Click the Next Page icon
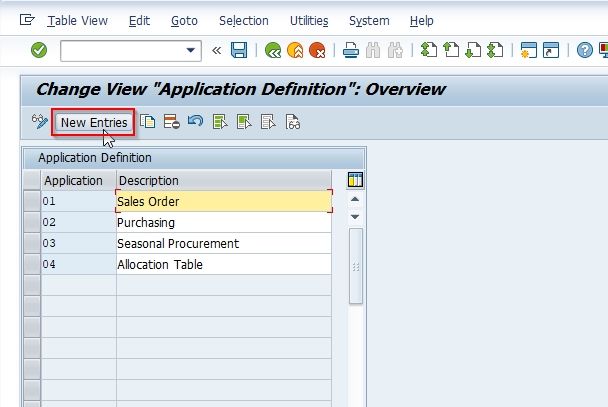 (x=473, y=50)
